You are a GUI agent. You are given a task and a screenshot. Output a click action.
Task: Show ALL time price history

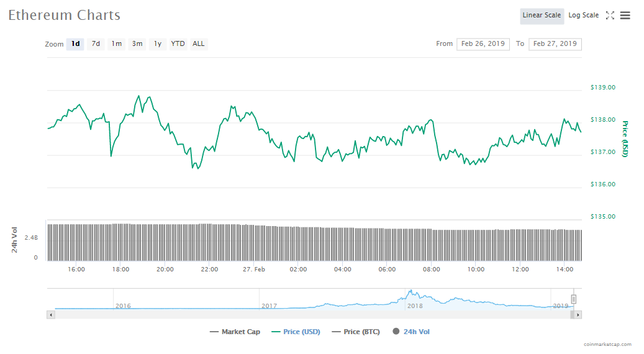(198, 44)
